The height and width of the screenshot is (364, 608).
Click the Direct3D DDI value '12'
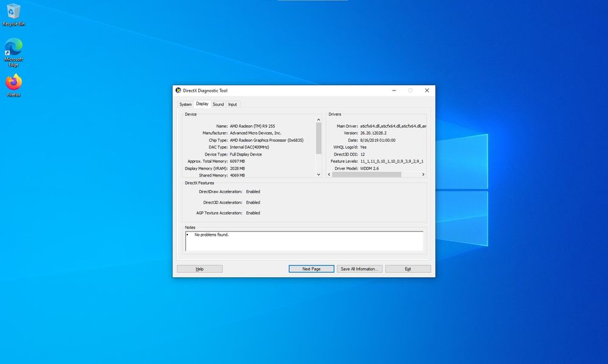tap(362, 154)
